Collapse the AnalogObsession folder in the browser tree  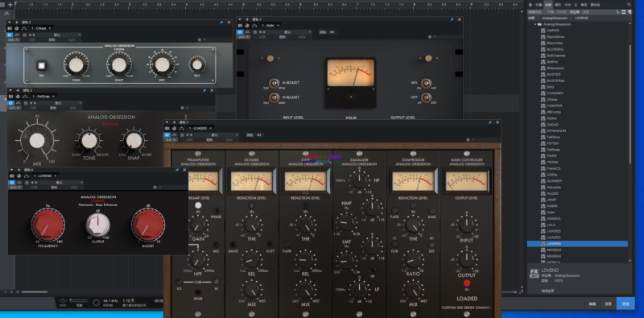pos(535,24)
